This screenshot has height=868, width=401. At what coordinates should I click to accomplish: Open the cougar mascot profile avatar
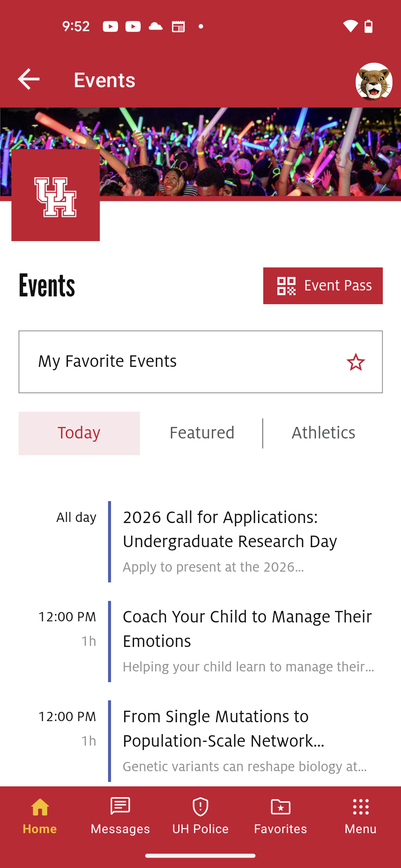coord(374,82)
